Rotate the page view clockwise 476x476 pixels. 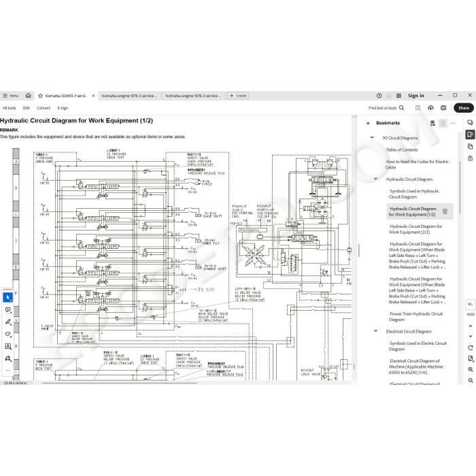[471, 347]
